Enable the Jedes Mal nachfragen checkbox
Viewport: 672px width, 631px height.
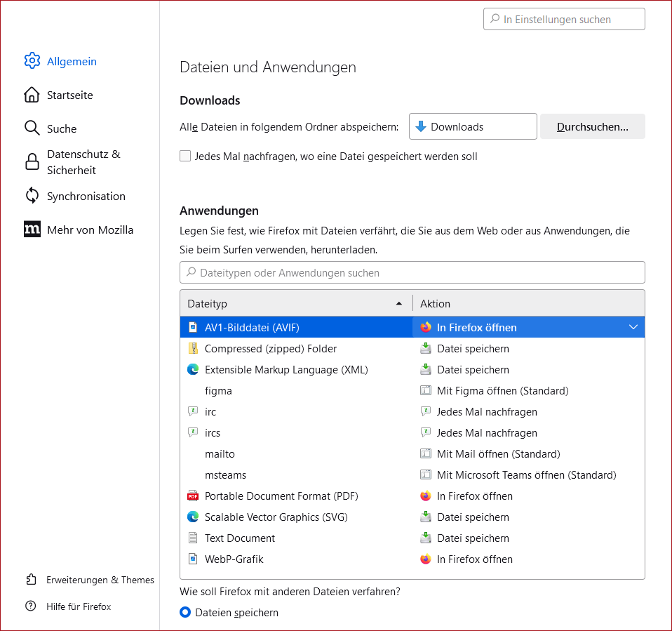[185, 156]
